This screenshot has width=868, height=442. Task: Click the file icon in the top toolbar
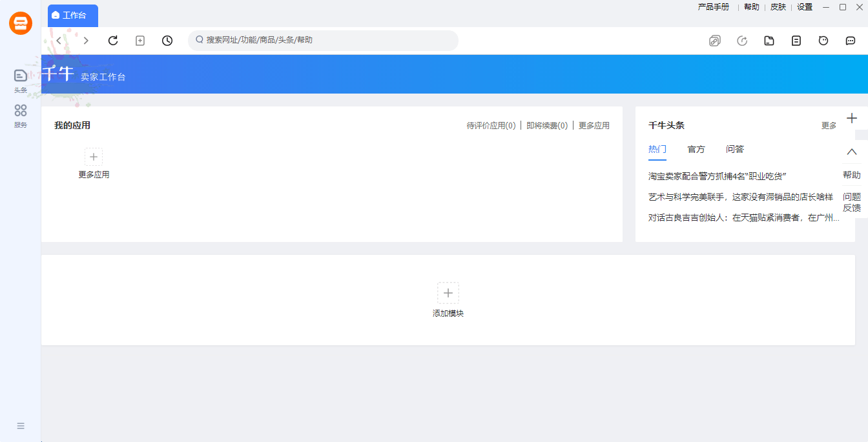[769, 40]
